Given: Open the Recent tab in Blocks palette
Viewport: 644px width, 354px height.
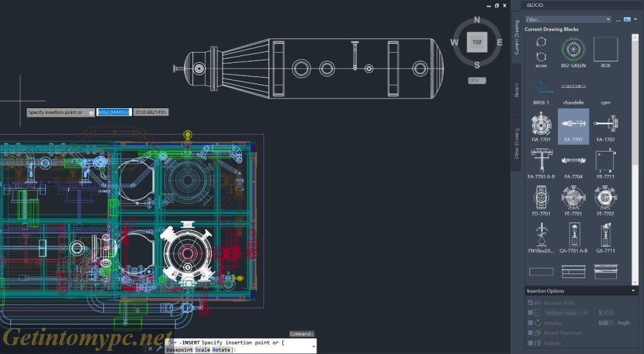Looking at the screenshot, I should coord(516,91).
